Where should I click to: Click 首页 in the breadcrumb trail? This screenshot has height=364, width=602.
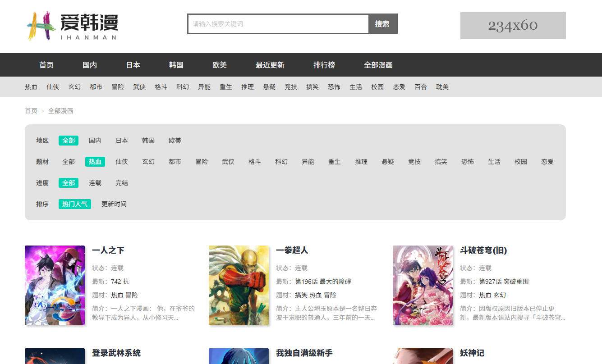[31, 110]
